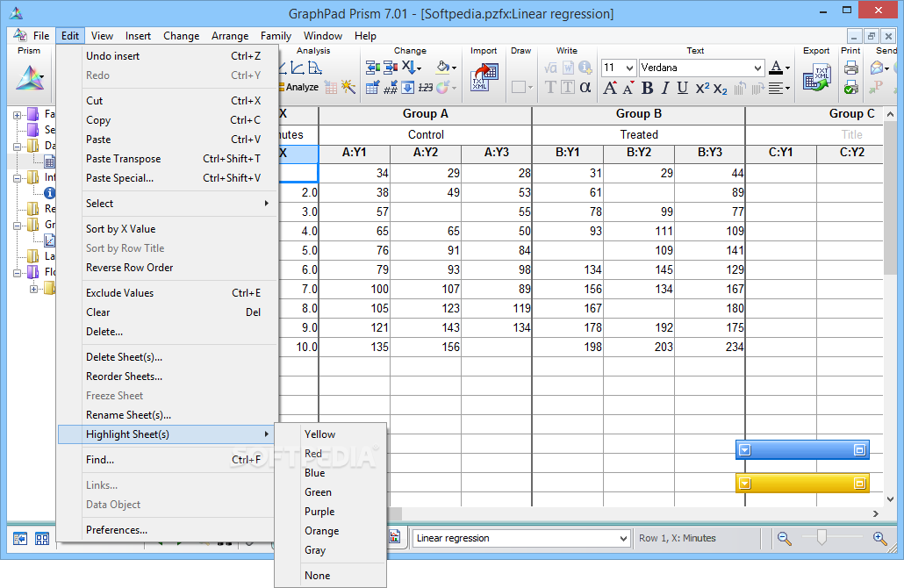The height and width of the screenshot is (588, 904).
Task: Toggle Italic formatting
Action: pos(664,88)
